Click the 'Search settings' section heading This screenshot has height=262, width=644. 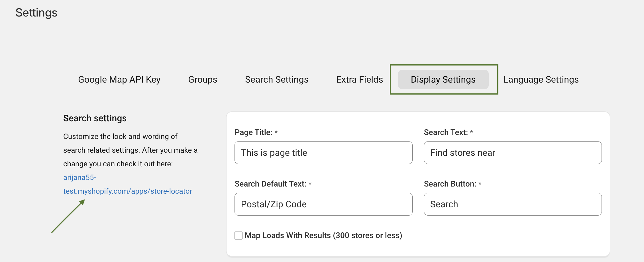[95, 118]
